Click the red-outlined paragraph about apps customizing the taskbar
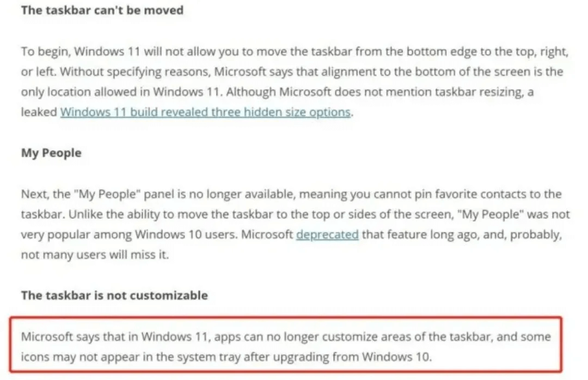588x380 pixels. point(286,345)
